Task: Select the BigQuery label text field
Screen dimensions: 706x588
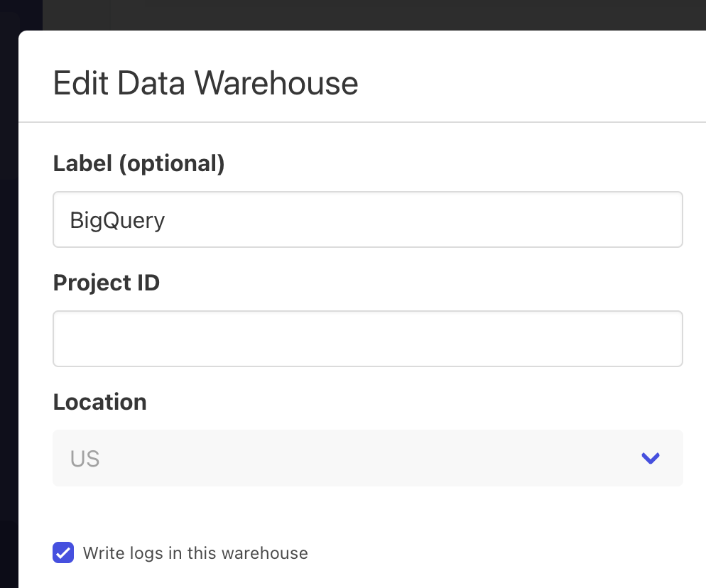Action: pyautogui.click(x=367, y=219)
